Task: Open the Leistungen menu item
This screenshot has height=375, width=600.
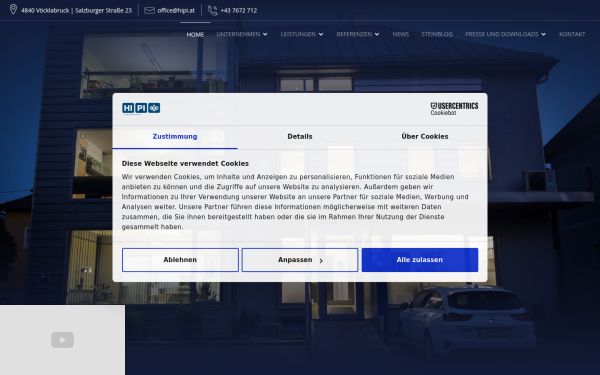Action: pyautogui.click(x=298, y=34)
